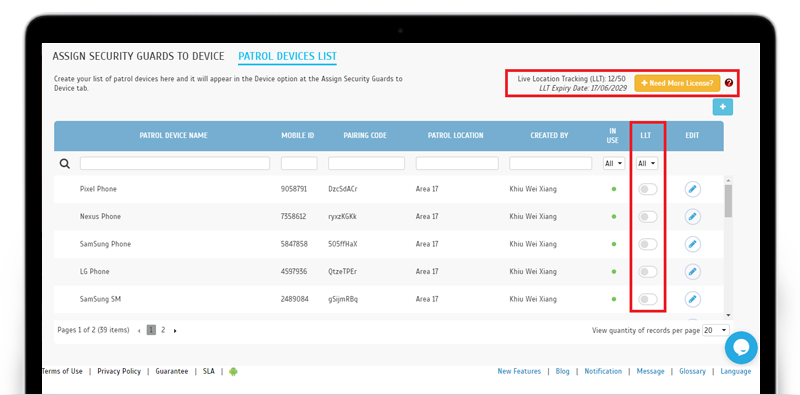The height and width of the screenshot is (395, 800).
Task: Click the LLT Expiry Date text
Action: [x=582, y=88]
